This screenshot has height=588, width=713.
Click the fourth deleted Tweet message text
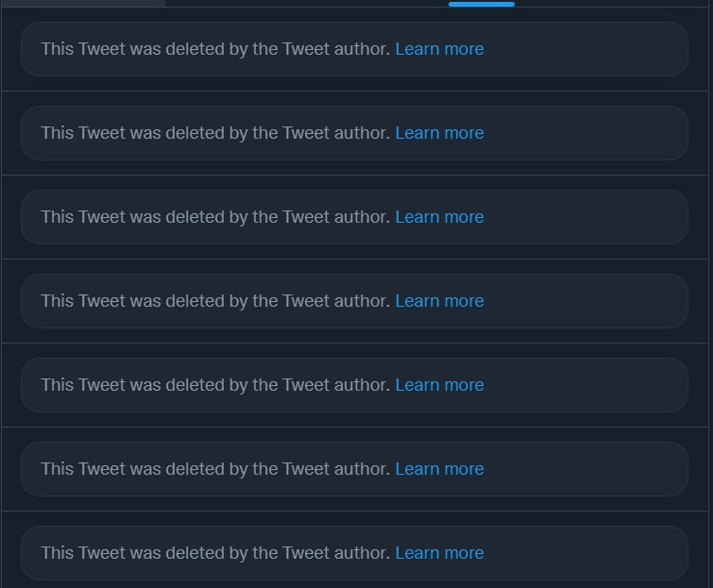215,301
